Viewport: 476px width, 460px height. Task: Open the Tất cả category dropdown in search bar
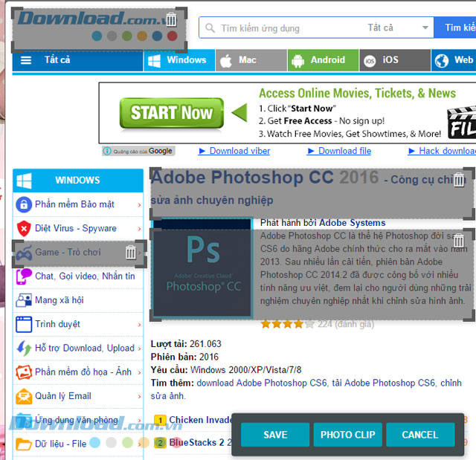point(398,27)
